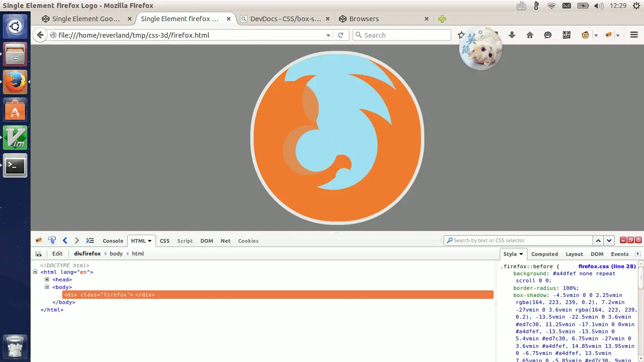This screenshot has width=644, height=362.
Task: Jump to previous Firebug search match
Action: tap(598, 240)
